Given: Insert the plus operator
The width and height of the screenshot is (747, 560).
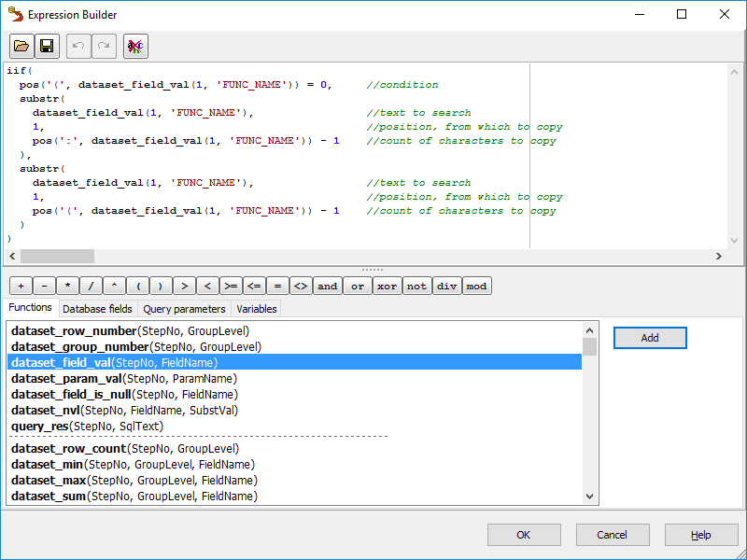Looking at the screenshot, I should click(x=21, y=287).
